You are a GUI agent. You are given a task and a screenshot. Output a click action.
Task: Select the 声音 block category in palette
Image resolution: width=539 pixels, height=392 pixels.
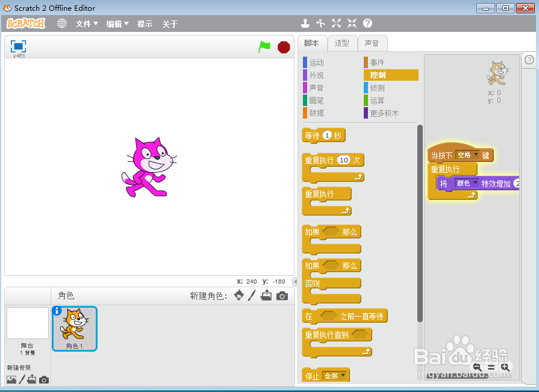click(314, 87)
